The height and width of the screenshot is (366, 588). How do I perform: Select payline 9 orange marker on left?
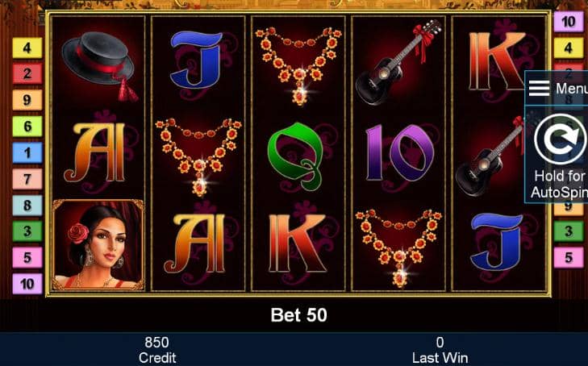pyautogui.click(x=27, y=100)
